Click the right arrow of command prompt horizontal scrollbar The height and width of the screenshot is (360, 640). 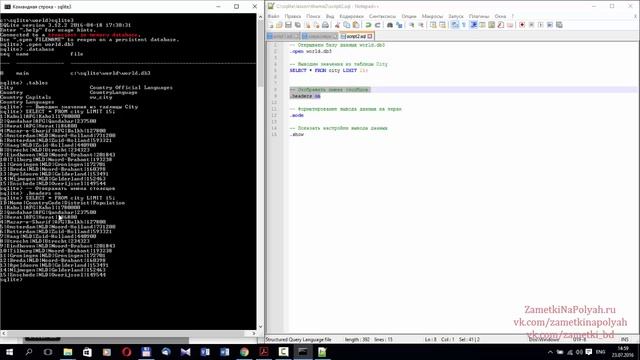pos(253,333)
